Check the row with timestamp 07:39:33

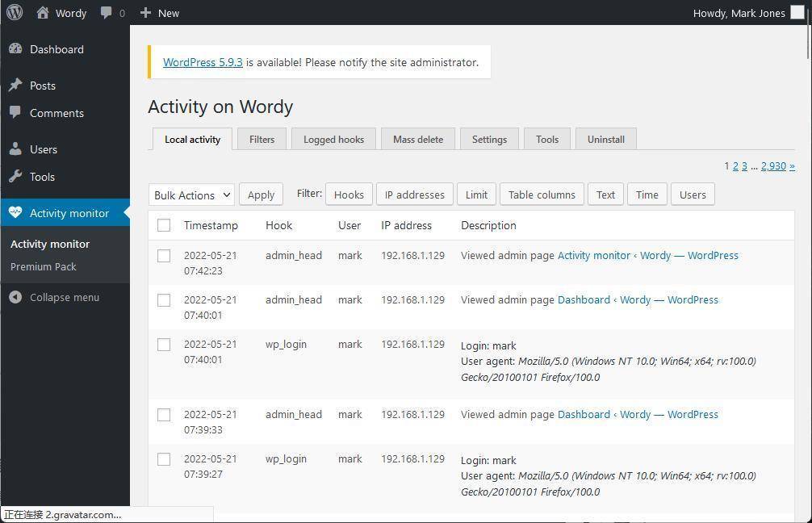[x=164, y=415]
